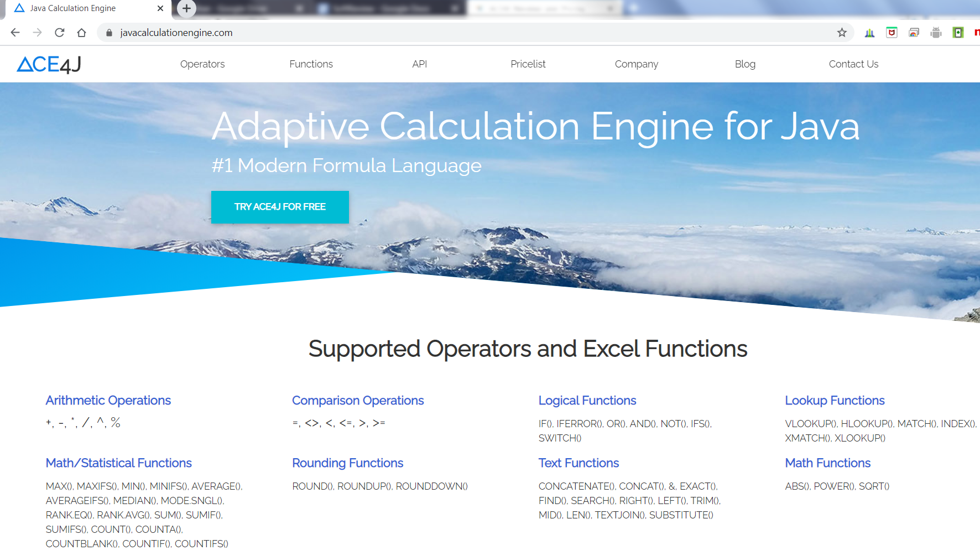Screen dimensions: 980x550
Task: Click the browser forward arrow
Action: tap(37, 33)
